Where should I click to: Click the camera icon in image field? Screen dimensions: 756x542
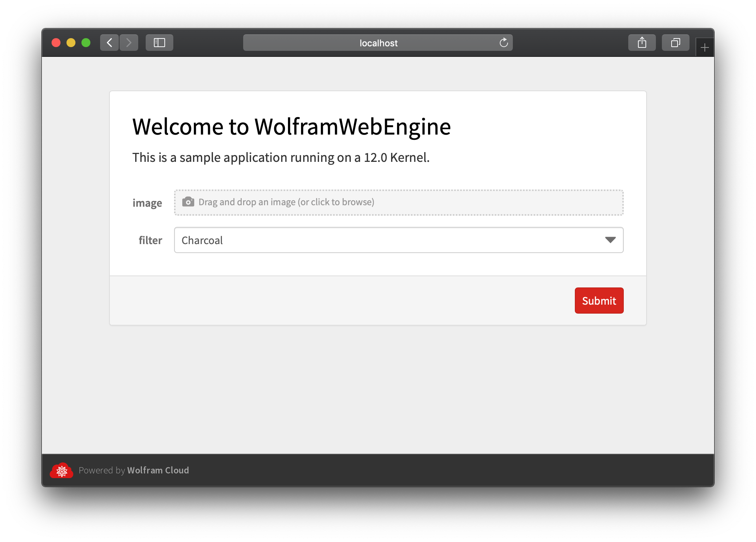pyautogui.click(x=188, y=202)
